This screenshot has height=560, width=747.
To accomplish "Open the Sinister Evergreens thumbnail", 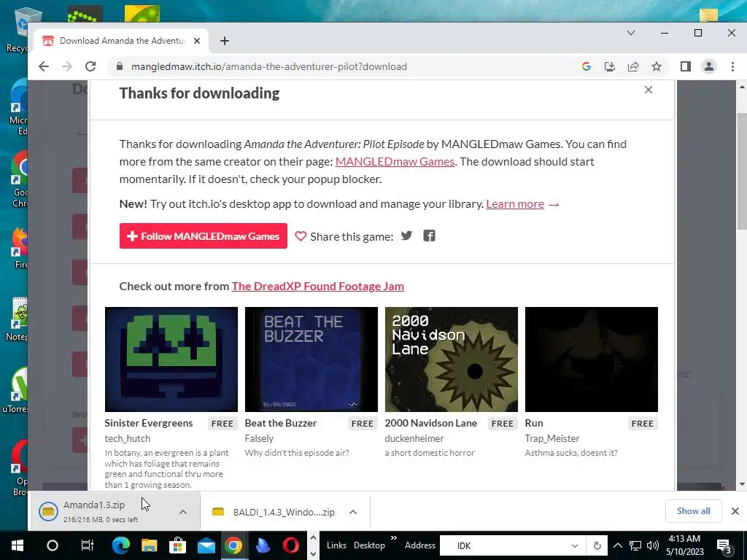I will 171,359.
